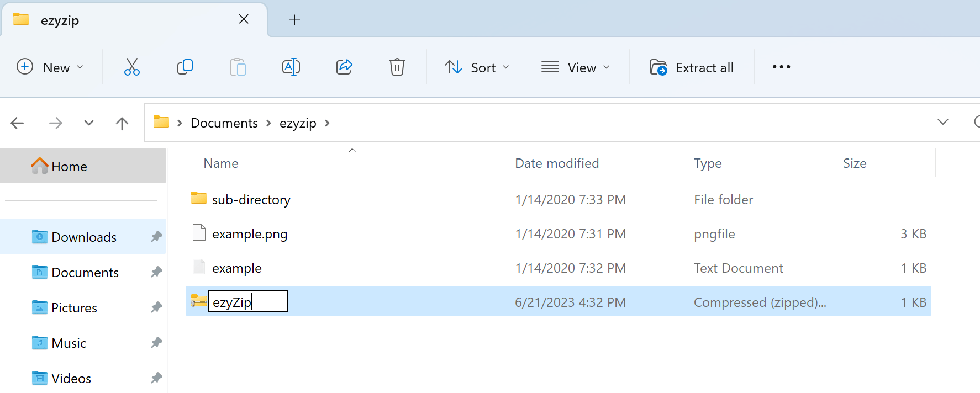This screenshot has width=980, height=393.
Task: Click the example.png file icon
Action: 199,233
